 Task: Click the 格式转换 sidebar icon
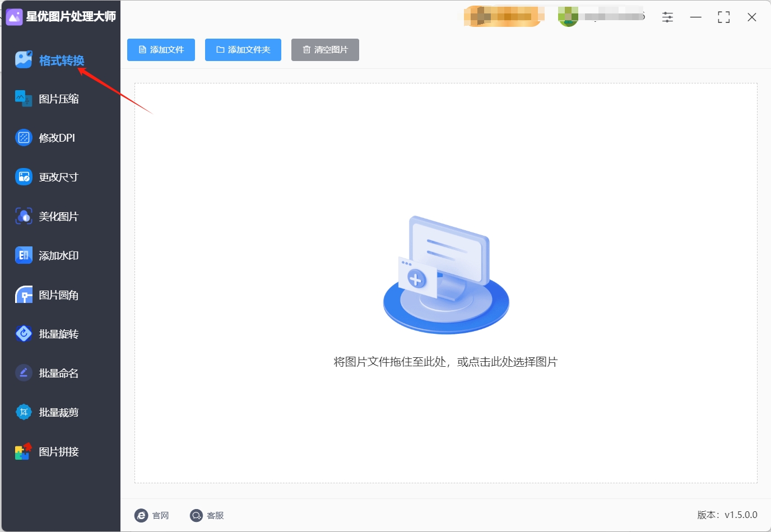(x=24, y=59)
